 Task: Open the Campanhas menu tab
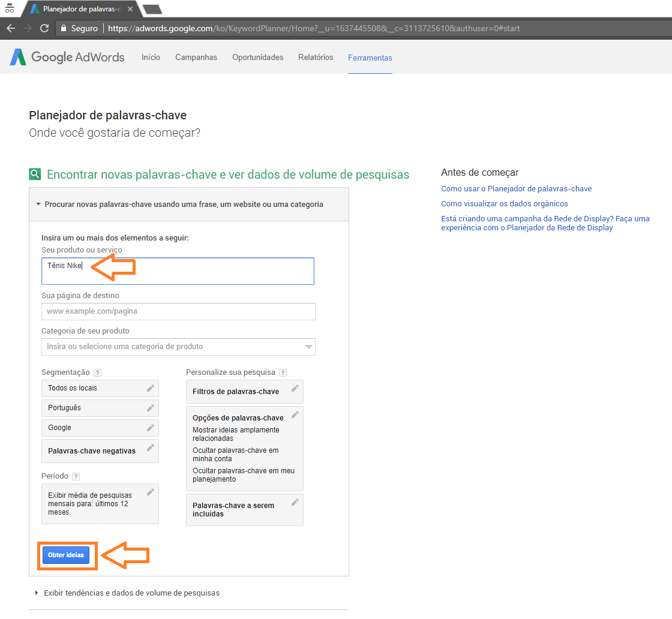click(196, 58)
